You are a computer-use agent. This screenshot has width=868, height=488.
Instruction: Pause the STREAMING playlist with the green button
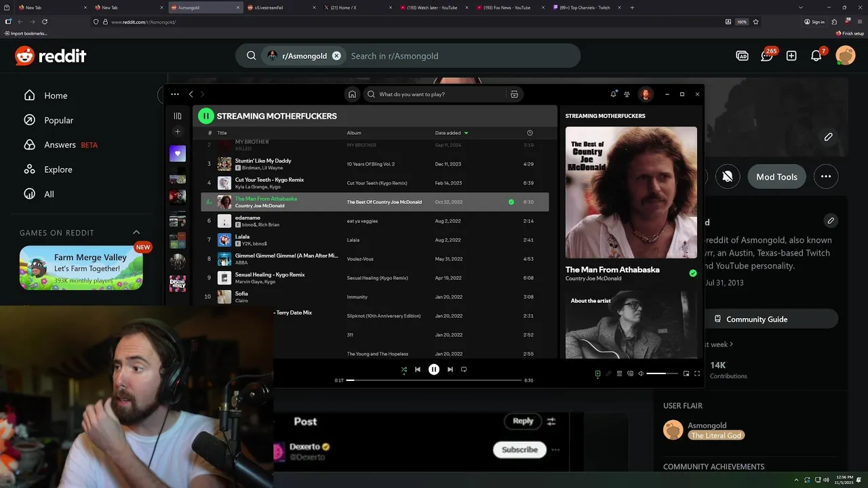205,116
